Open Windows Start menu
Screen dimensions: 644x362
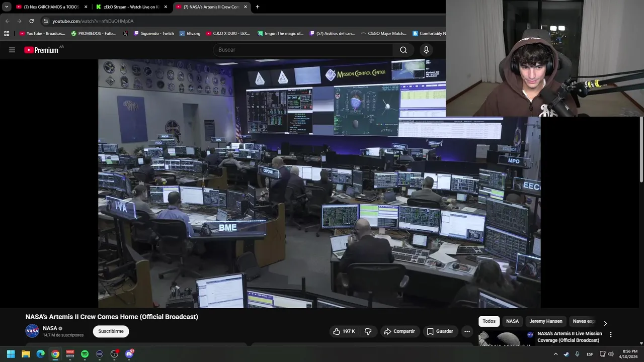point(11,354)
